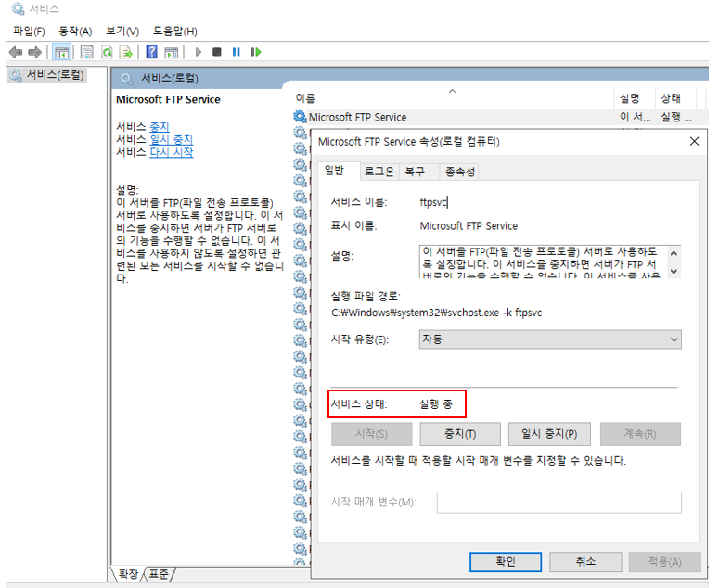The width and height of the screenshot is (719, 588).
Task: Click the 중지 service link
Action: click(160, 126)
